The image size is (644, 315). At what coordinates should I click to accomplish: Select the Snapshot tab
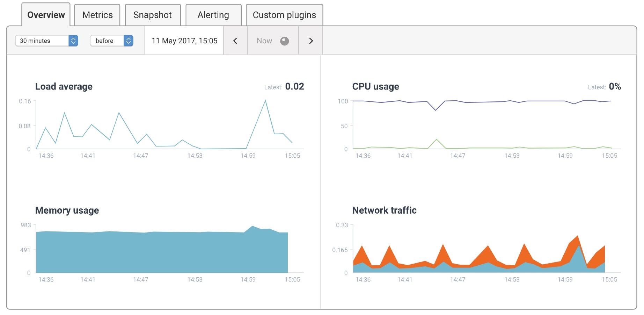(x=152, y=15)
